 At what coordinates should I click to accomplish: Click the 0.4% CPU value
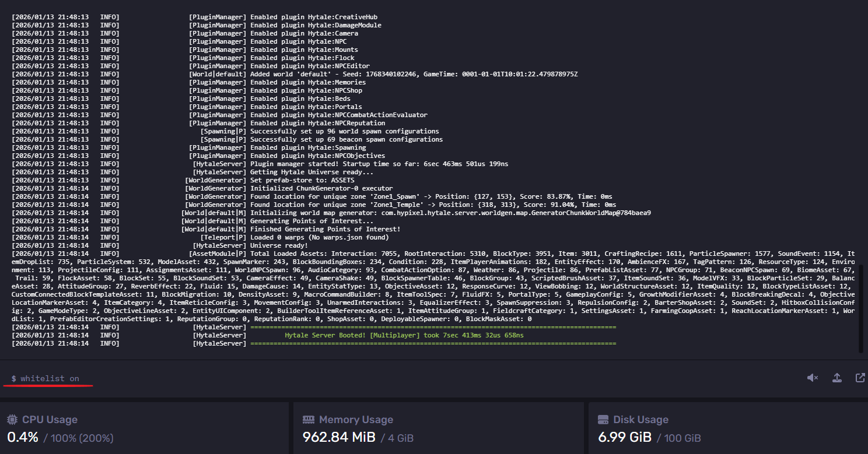coord(23,437)
